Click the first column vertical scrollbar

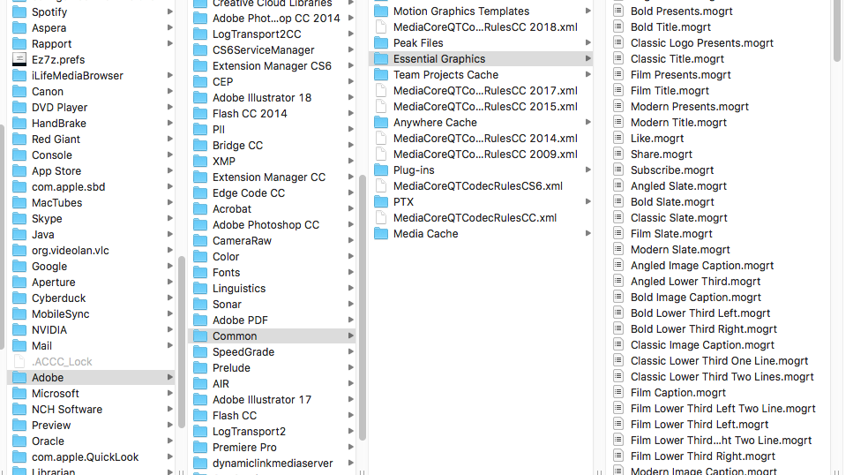(181, 342)
